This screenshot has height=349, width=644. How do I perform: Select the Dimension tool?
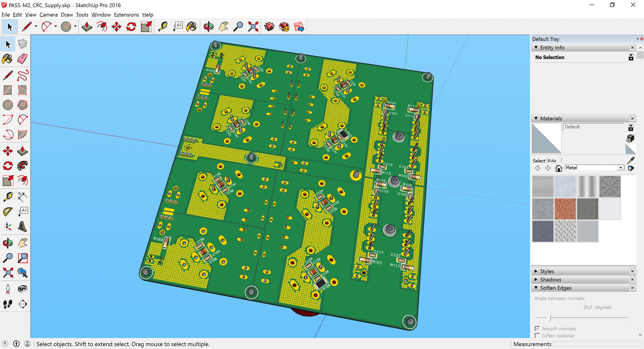[x=23, y=197]
